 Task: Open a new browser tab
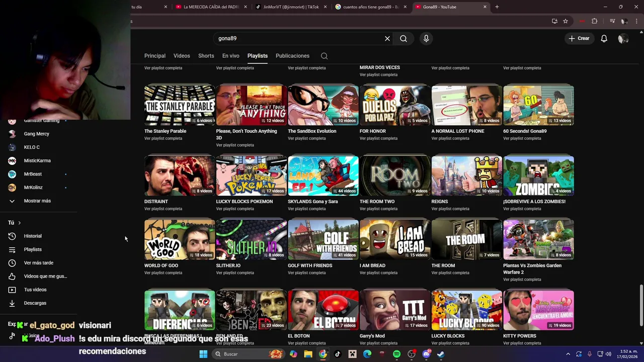pyautogui.click(x=497, y=7)
